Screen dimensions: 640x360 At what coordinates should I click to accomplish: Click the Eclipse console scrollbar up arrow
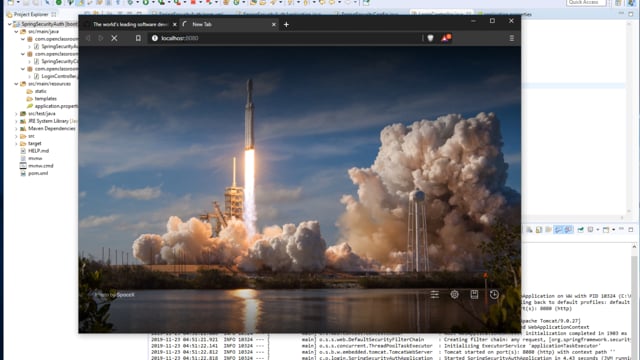634,247
